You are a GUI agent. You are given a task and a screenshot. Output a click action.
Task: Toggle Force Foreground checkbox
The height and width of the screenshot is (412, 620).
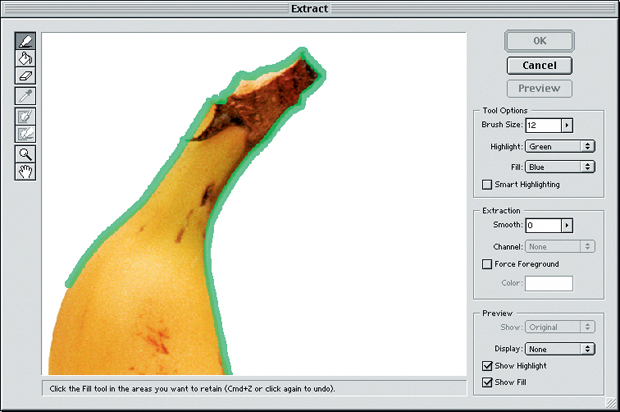point(487,264)
